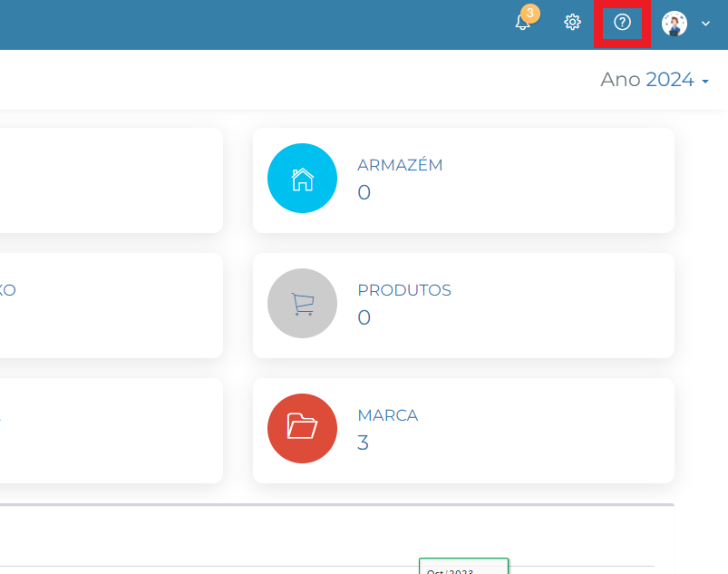The height and width of the screenshot is (574, 728).
Task: Select the ARMAZÉM card title
Action: tap(400, 164)
